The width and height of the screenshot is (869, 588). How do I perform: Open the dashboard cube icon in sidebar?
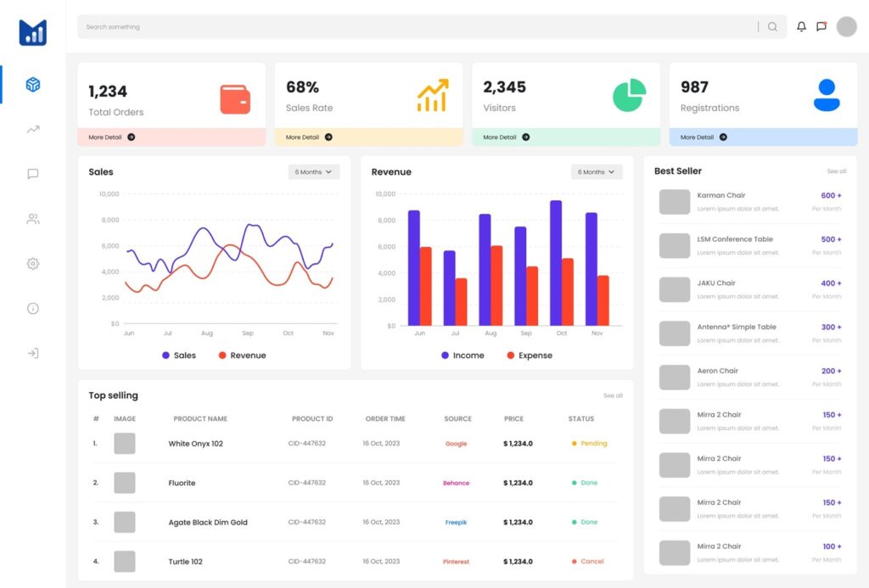click(33, 85)
